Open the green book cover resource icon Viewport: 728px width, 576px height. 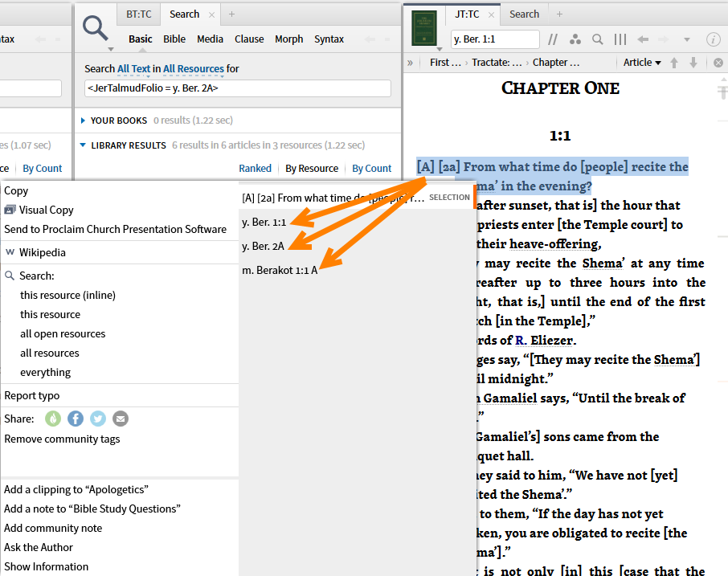point(424,28)
